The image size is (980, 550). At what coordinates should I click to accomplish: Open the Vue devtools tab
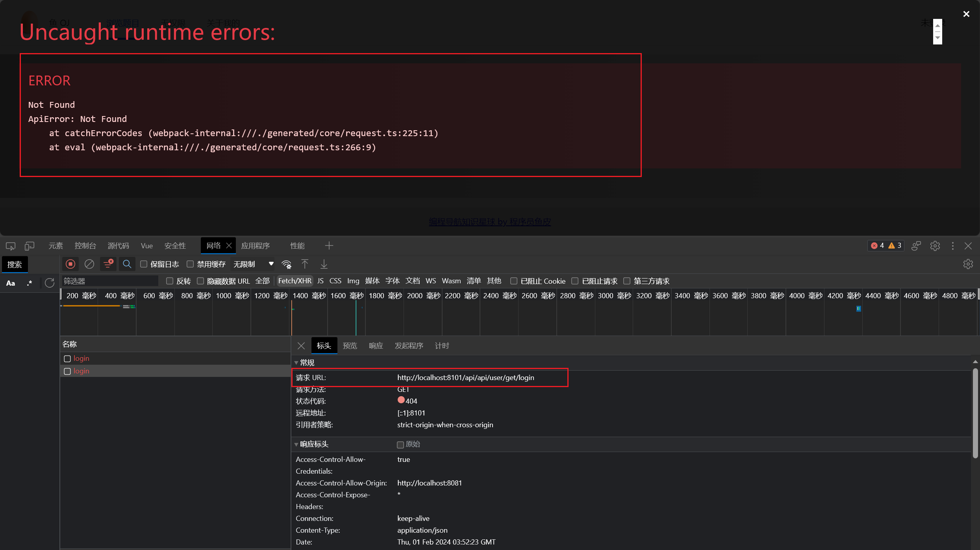(147, 246)
